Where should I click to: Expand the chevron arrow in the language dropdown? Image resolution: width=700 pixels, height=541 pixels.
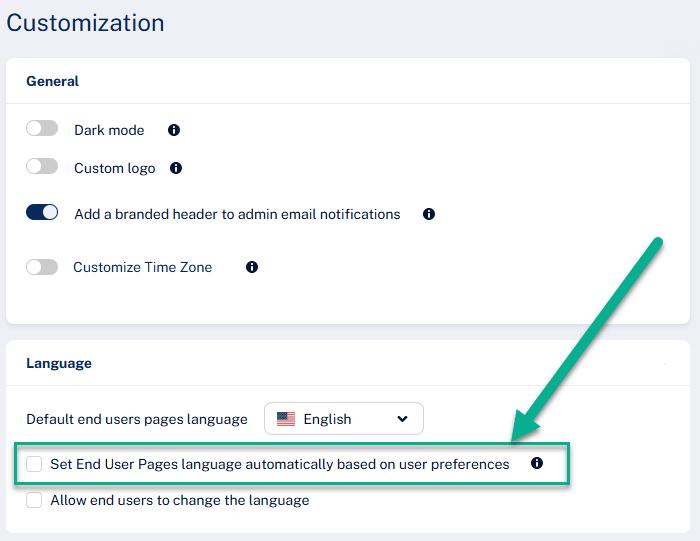[x=402, y=419]
